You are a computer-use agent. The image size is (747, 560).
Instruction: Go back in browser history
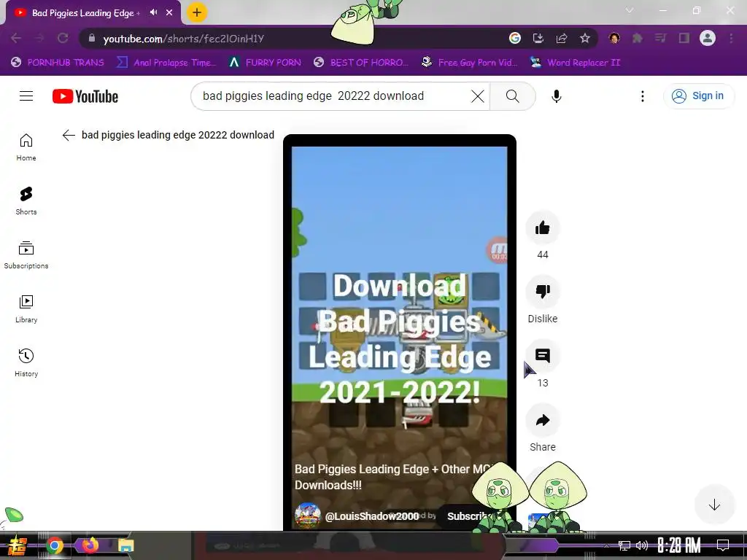[x=16, y=38]
